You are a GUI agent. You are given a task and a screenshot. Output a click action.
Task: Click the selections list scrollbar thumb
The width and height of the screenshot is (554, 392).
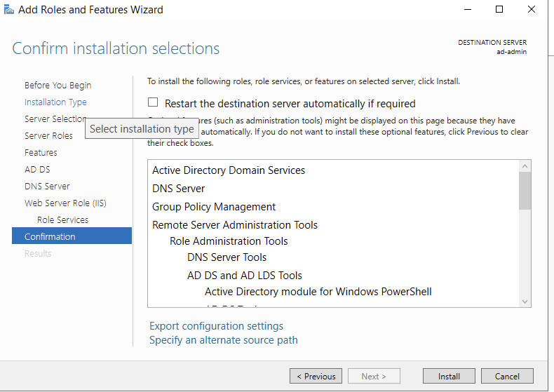[x=525, y=191]
